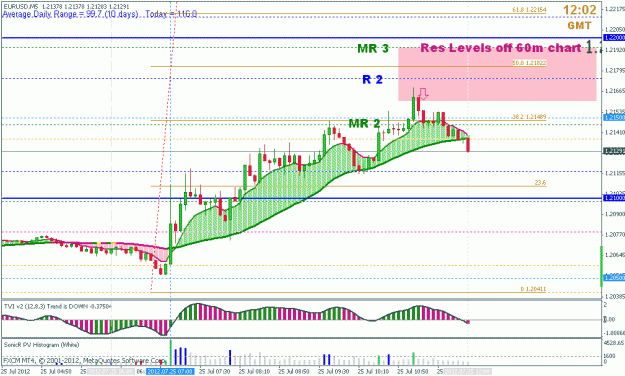Click the 23.6 Fibonacci label
Screen dimensions: 625x376
540,183
